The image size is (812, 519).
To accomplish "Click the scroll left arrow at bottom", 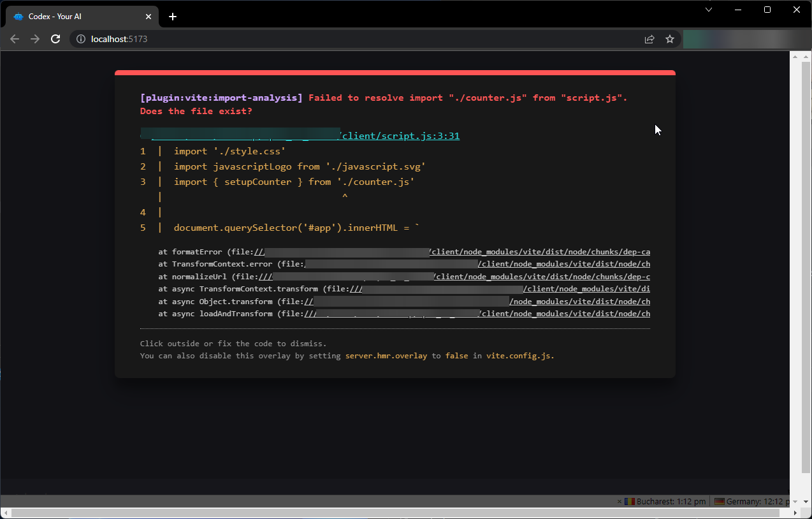I will click(5, 513).
